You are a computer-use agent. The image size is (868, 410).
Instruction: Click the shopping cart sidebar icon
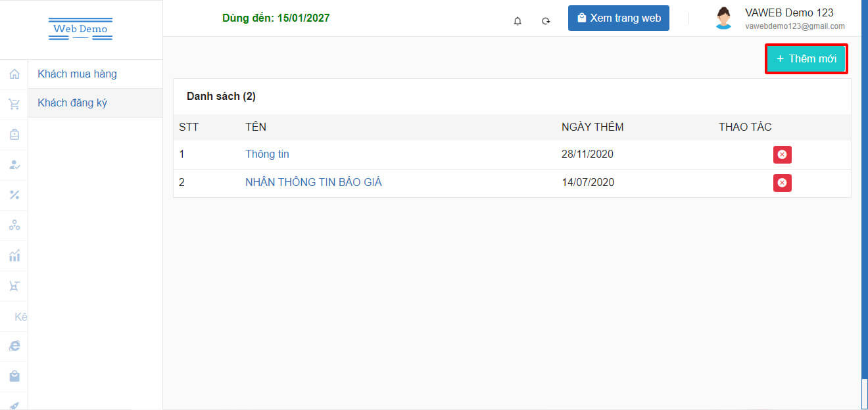tap(14, 104)
